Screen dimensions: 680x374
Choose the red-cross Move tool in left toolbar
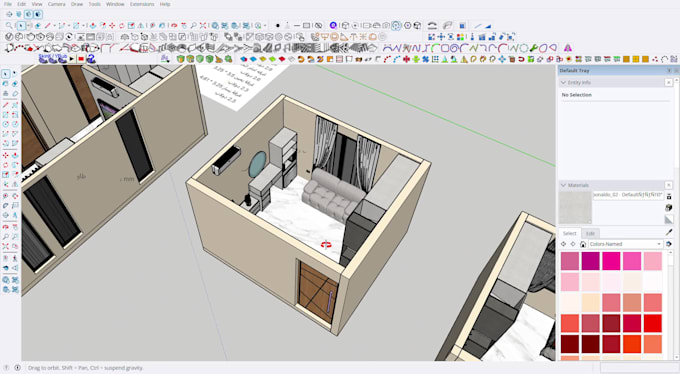pyautogui.click(x=6, y=155)
